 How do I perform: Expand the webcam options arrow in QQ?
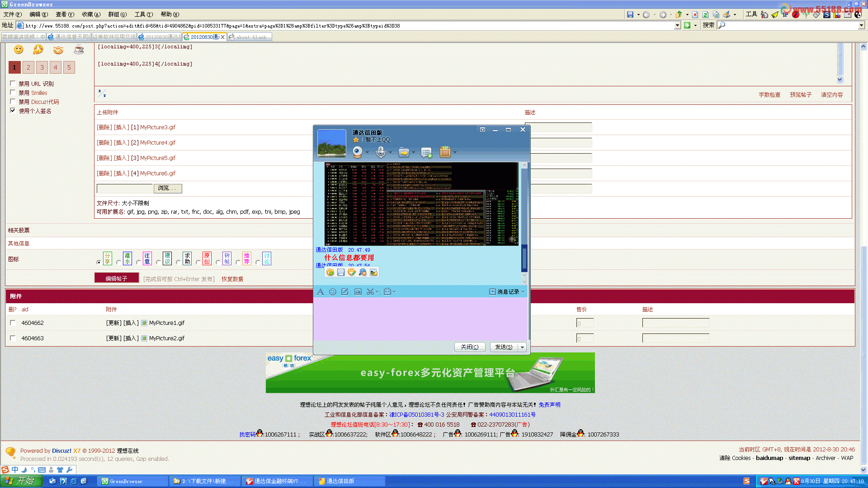[x=367, y=152]
